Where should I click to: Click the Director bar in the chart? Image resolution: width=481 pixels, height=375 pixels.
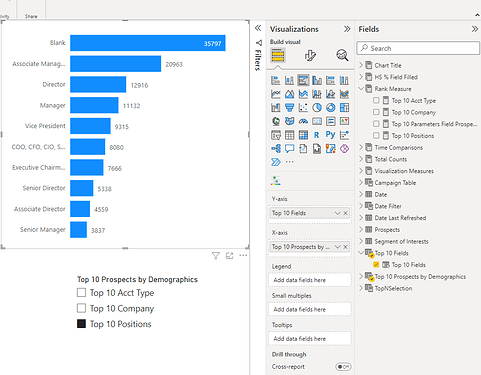tap(98, 85)
